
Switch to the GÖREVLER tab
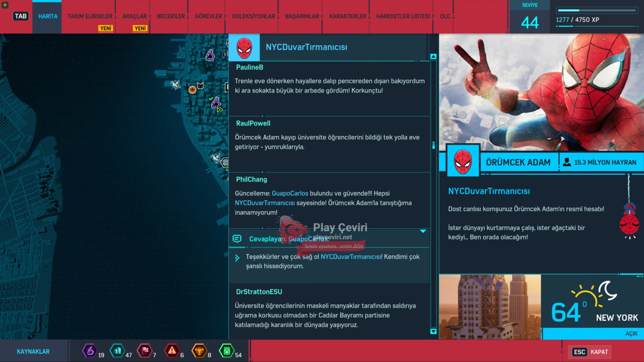[208, 17]
